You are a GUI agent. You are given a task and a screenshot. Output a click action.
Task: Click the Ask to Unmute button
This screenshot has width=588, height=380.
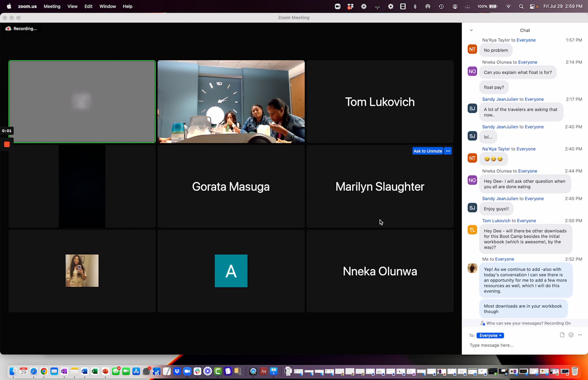[428, 151]
